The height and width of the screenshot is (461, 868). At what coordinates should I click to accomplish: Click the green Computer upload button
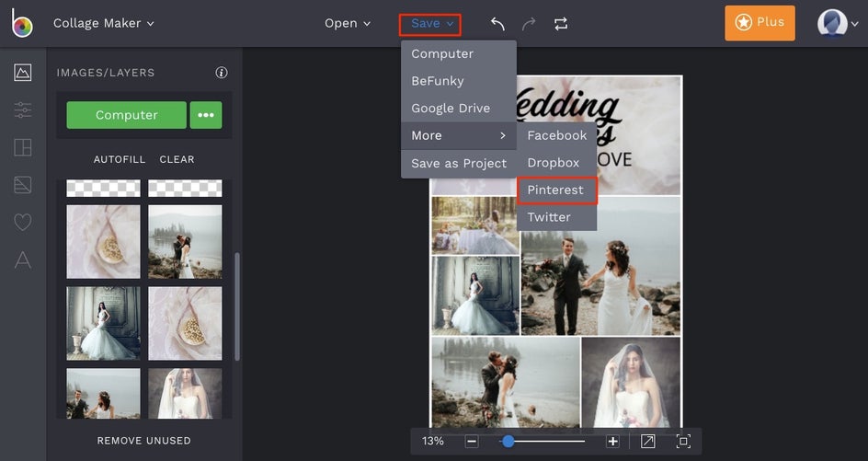pos(126,115)
